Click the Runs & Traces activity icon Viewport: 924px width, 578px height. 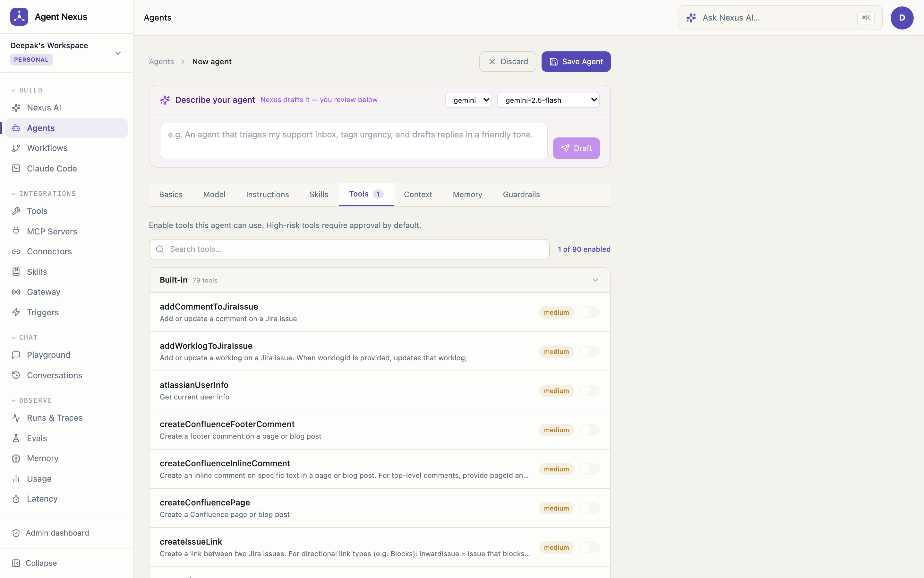pyautogui.click(x=16, y=418)
